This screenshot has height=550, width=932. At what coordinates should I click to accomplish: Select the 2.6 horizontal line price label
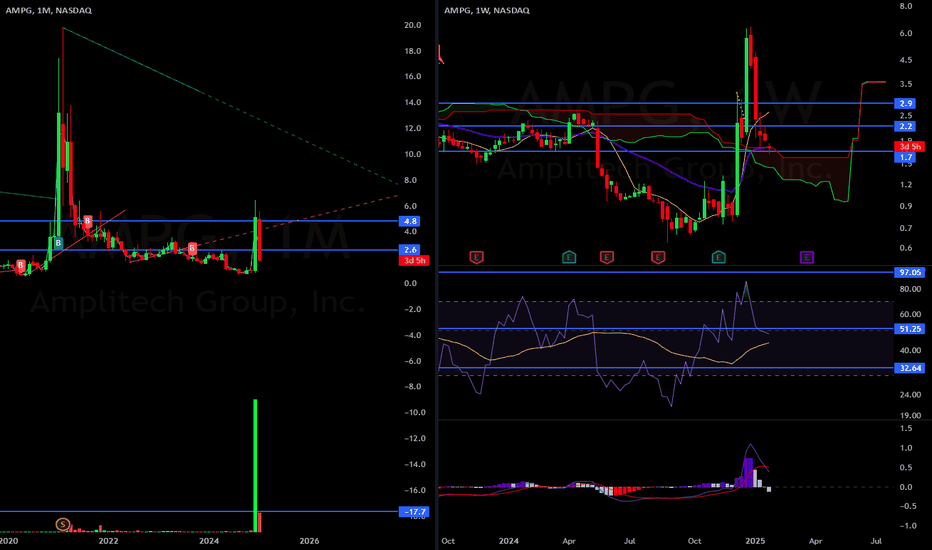(410, 250)
